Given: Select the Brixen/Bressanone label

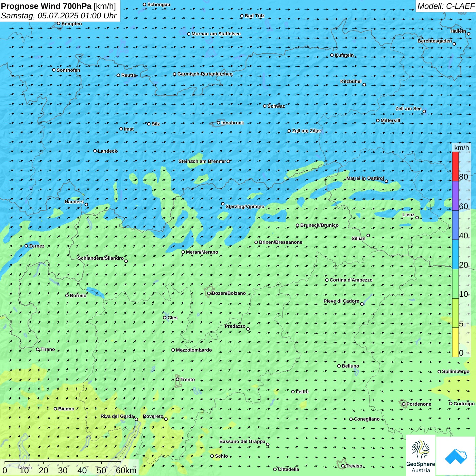Looking at the screenshot, I should (280, 242).
